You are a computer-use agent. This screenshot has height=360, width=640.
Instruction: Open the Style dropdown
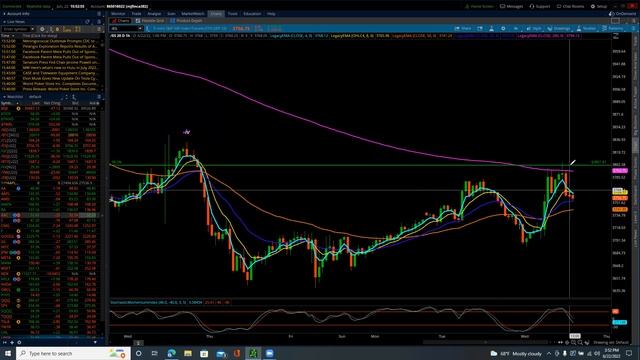533,29
